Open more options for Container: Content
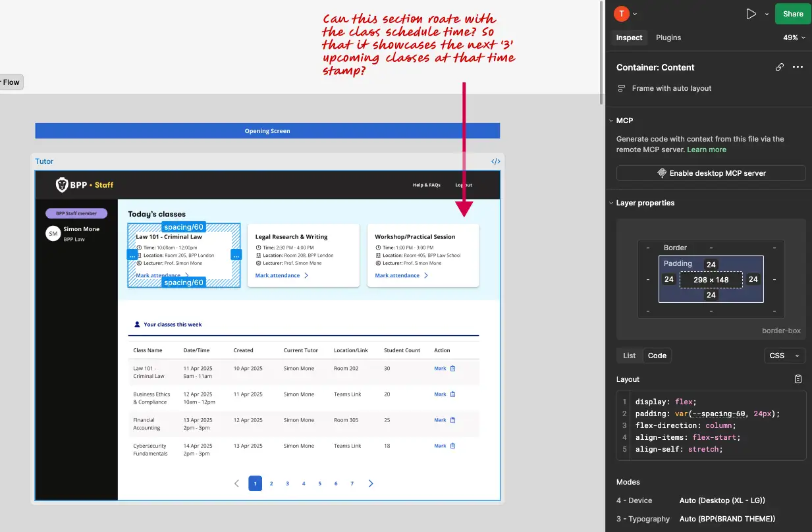812x532 pixels. pyautogui.click(x=798, y=67)
